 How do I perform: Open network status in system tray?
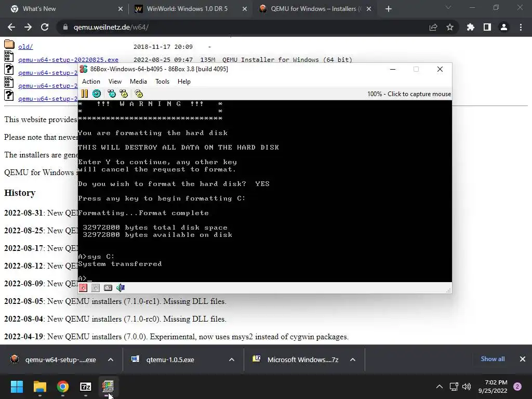coord(454,387)
